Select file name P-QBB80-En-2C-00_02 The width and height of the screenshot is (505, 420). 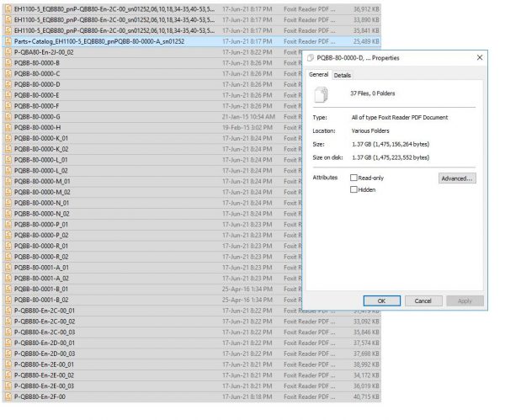pos(45,322)
